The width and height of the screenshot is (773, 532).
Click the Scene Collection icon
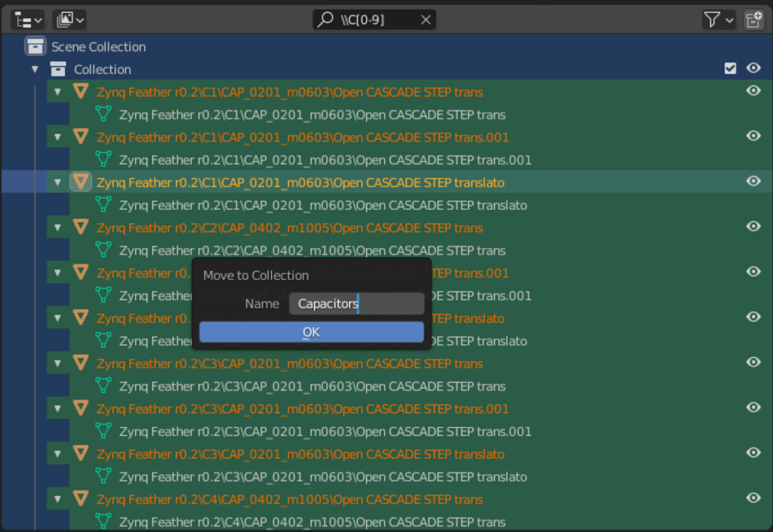35,46
